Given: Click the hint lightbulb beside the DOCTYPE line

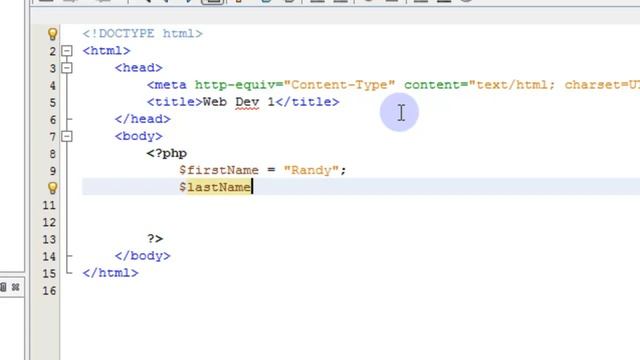Looking at the screenshot, I should point(53,34).
